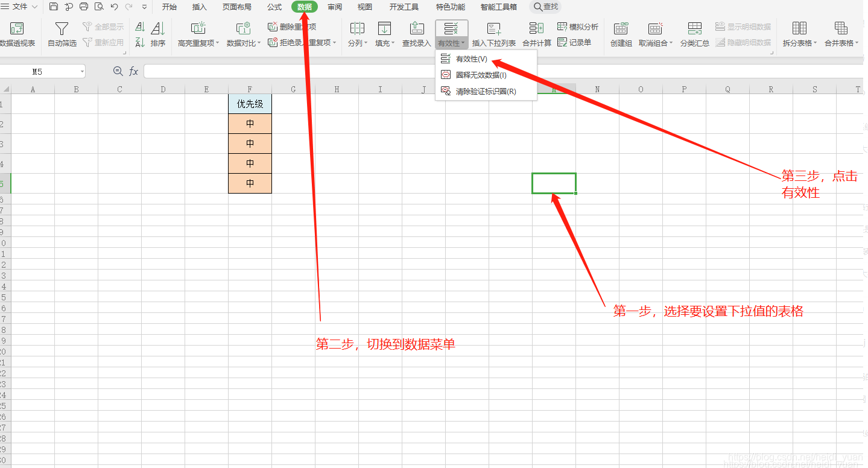The width and height of the screenshot is (868, 468).
Task: Switch to the 审阅 tab
Action: tap(335, 7)
